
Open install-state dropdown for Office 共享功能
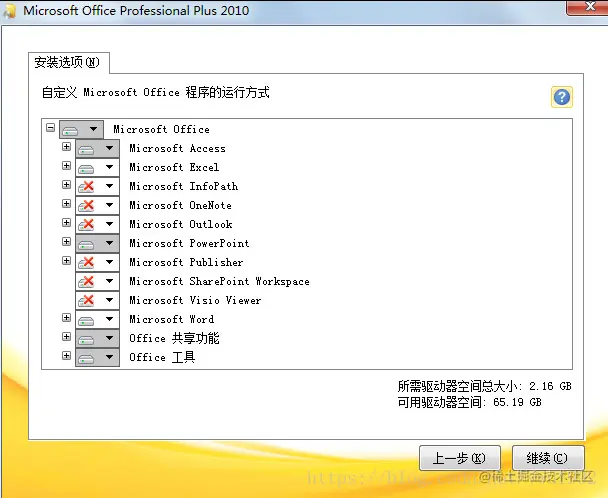97,338
